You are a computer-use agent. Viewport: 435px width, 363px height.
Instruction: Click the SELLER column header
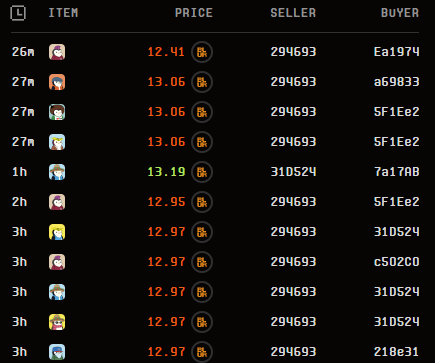click(293, 13)
